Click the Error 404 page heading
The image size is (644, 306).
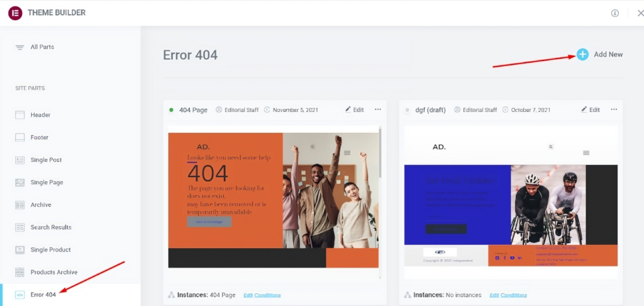(x=190, y=55)
